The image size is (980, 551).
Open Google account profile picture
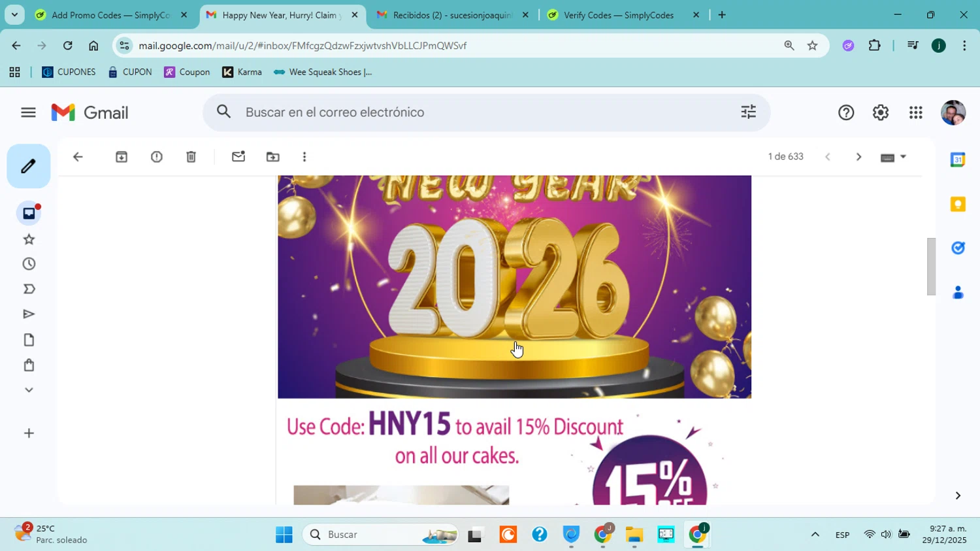tap(953, 112)
